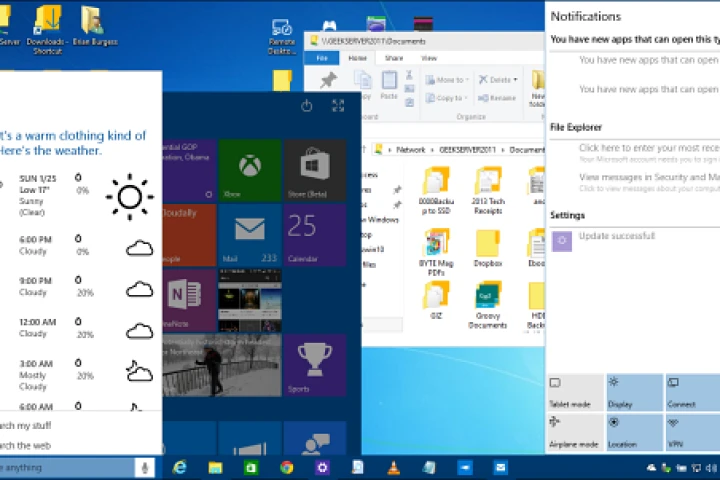Open the Delete dropdown arrow

(x=515, y=80)
